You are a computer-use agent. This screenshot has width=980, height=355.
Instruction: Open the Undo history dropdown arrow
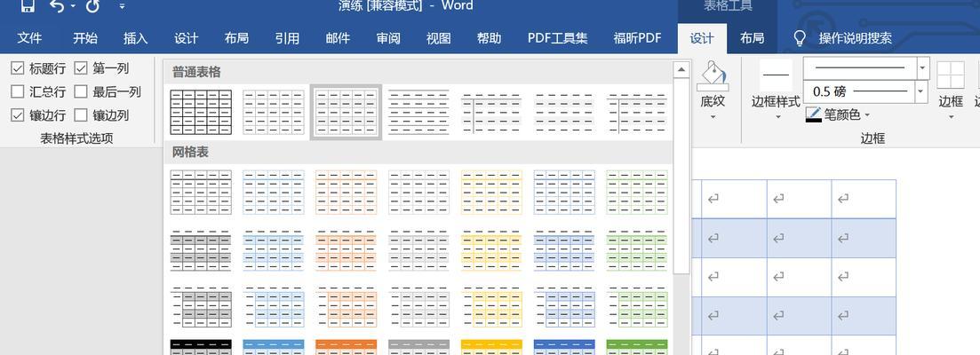click(x=73, y=7)
